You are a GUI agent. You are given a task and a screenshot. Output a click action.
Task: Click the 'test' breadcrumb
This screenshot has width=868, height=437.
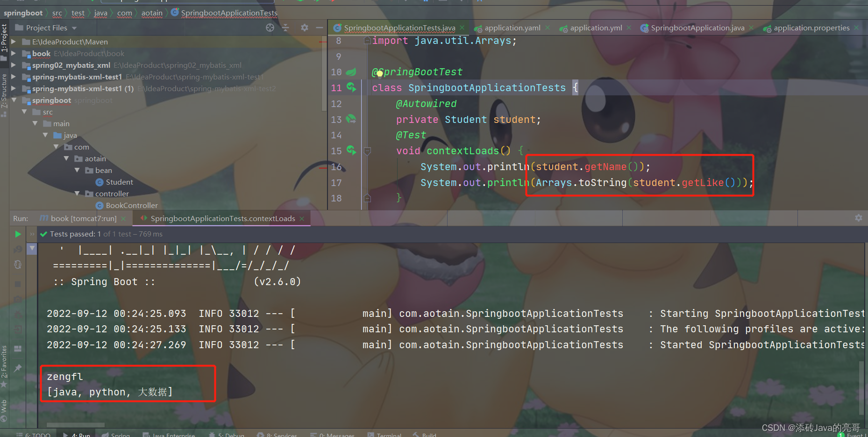point(78,13)
